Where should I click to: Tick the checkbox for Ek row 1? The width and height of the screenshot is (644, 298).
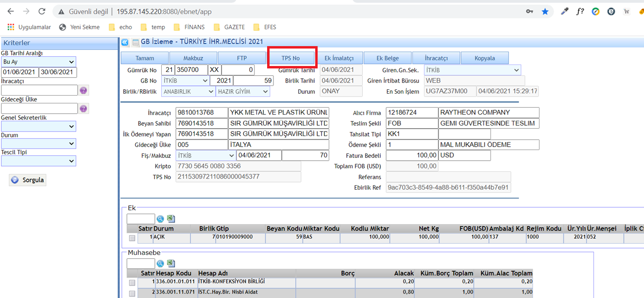[x=132, y=238]
